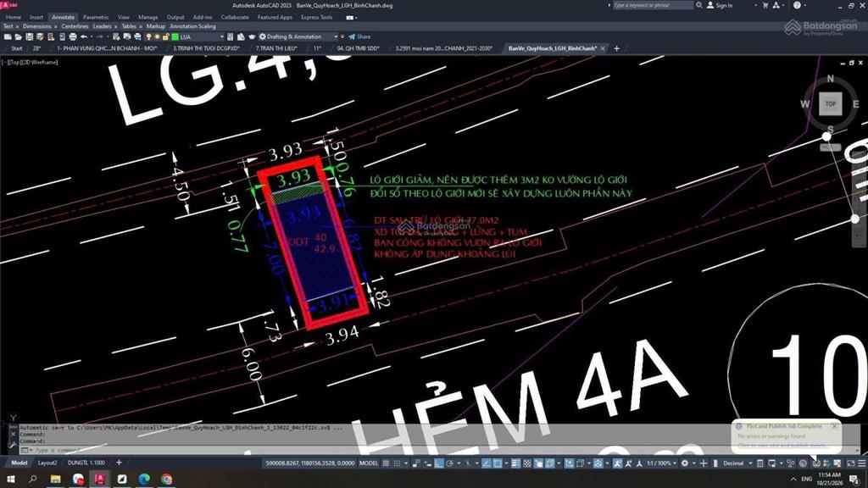This screenshot has width=868, height=488.
Task: Click the Plot printer icon
Action: click(x=73, y=37)
